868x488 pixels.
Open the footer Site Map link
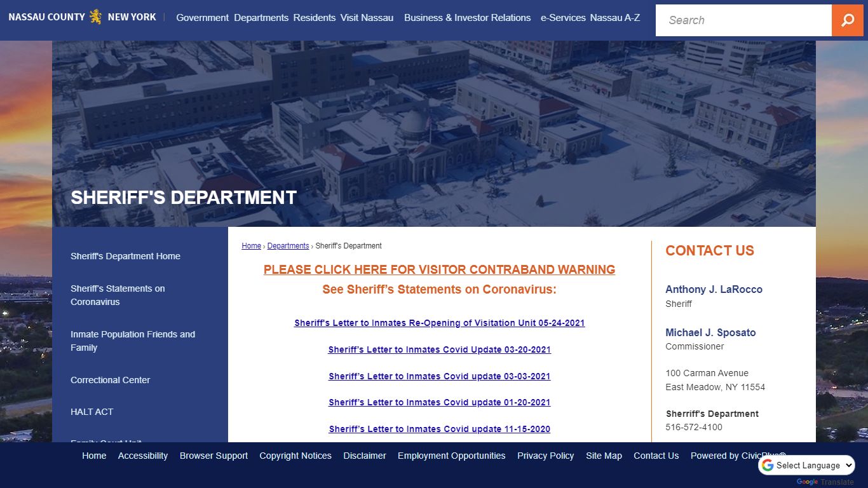click(x=604, y=456)
